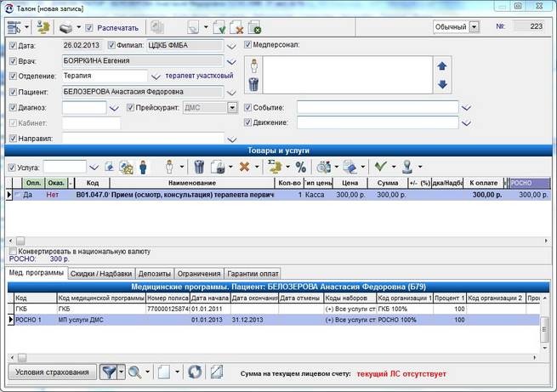Click the green checkmark icon
This screenshot has height=392, width=557.
click(x=381, y=166)
